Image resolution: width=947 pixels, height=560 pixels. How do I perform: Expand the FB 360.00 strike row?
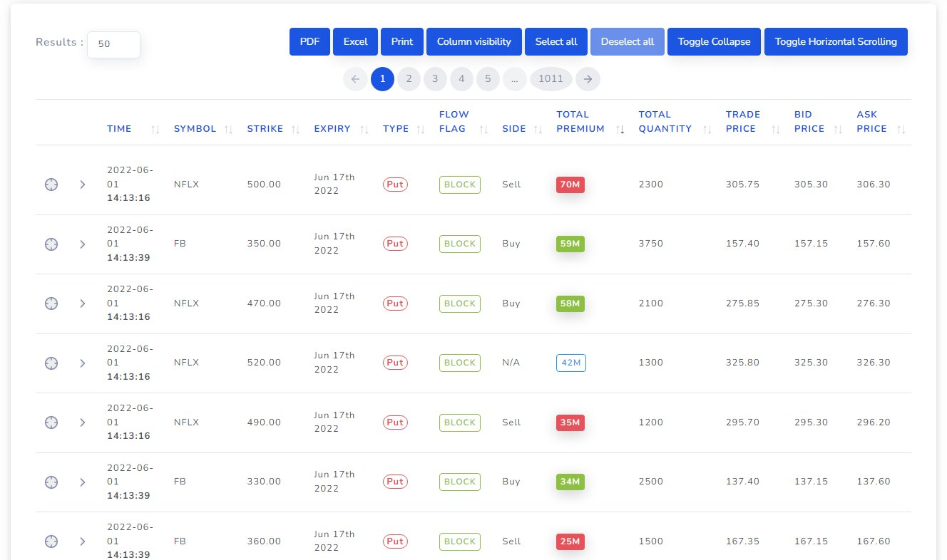[x=82, y=541]
